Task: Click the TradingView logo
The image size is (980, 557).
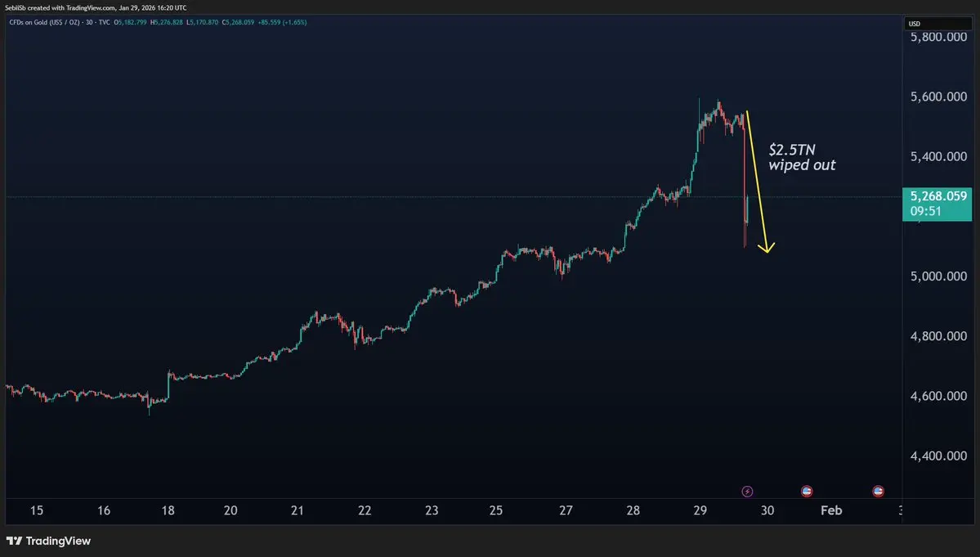Action: (x=49, y=541)
